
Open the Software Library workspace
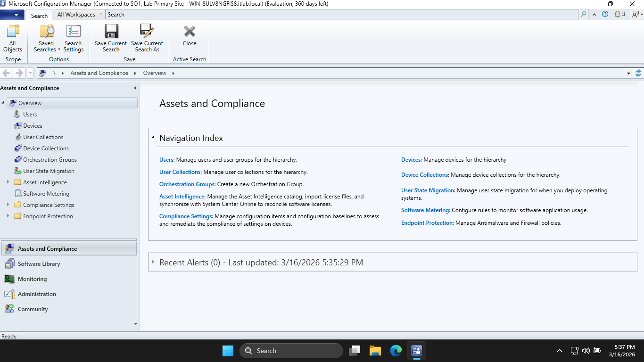pos(39,264)
